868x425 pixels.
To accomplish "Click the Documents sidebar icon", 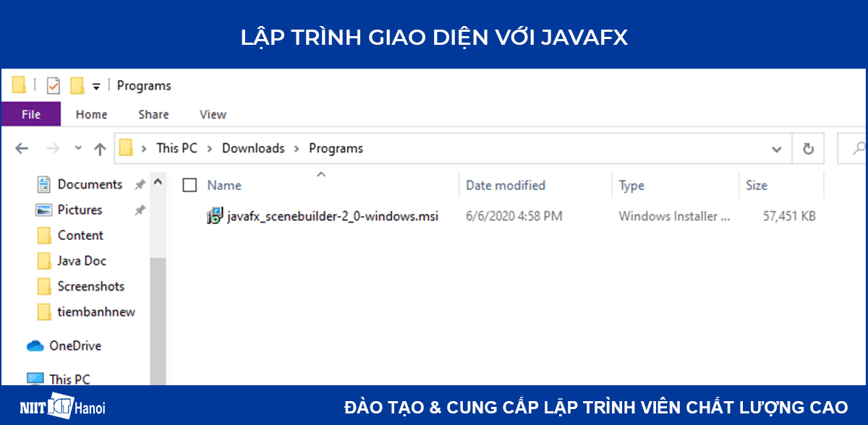I will (x=44, y=184).
